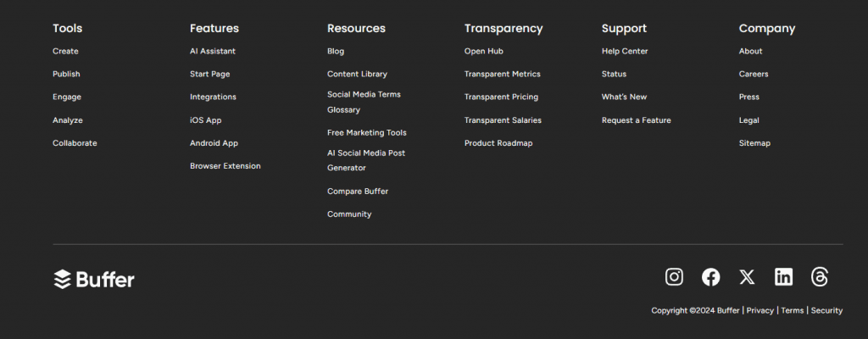Click the Tools column heading

tap(68, 28)
